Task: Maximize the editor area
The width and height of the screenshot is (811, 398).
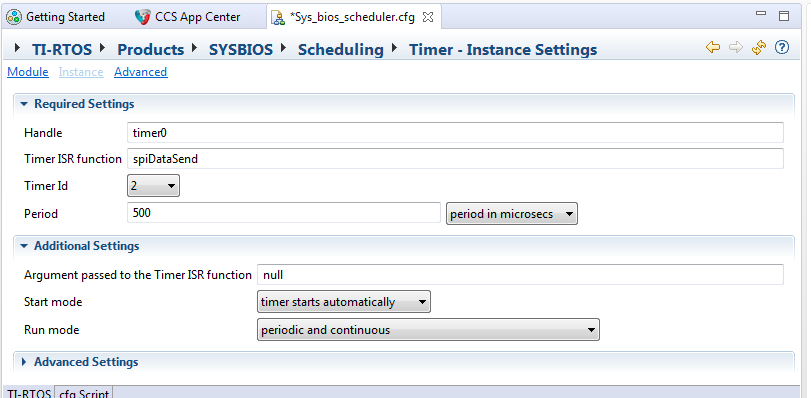Action: [784, 16]
